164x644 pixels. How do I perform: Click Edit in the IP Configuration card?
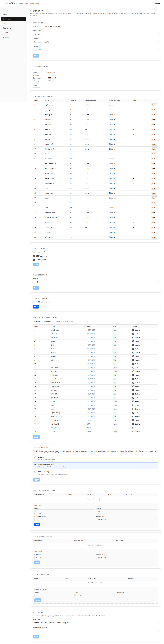[36, 86]
